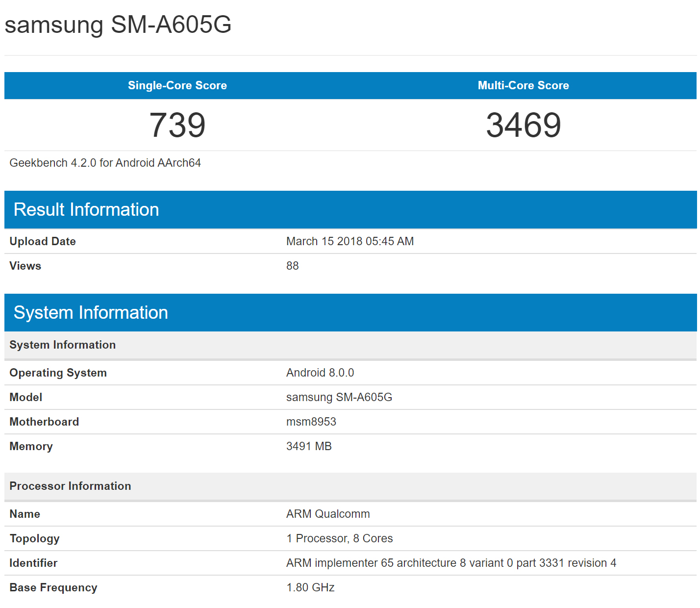
Task: Select the Single-Core Score header
Action: point(177,85)
